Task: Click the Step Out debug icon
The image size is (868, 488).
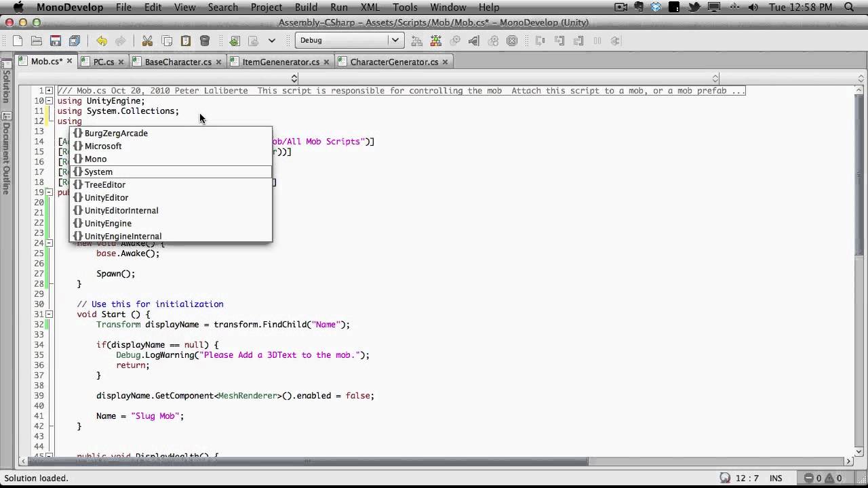Action: (x=578, y=41)
